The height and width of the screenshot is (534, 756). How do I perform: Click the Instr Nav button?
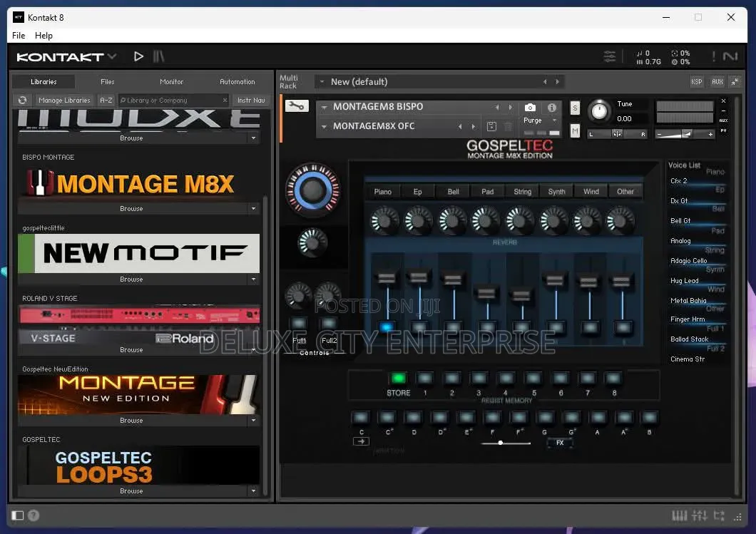pos(251,101)
